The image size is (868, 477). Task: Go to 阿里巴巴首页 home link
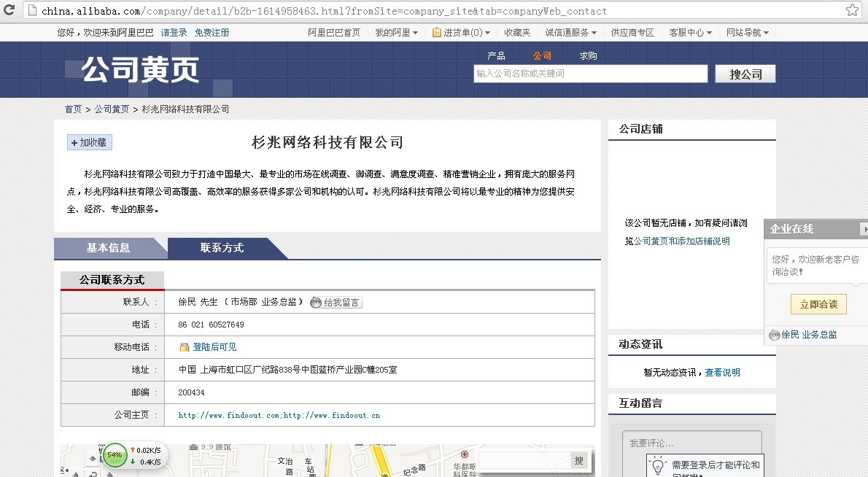pyautogui.click(x=334, y=33)
